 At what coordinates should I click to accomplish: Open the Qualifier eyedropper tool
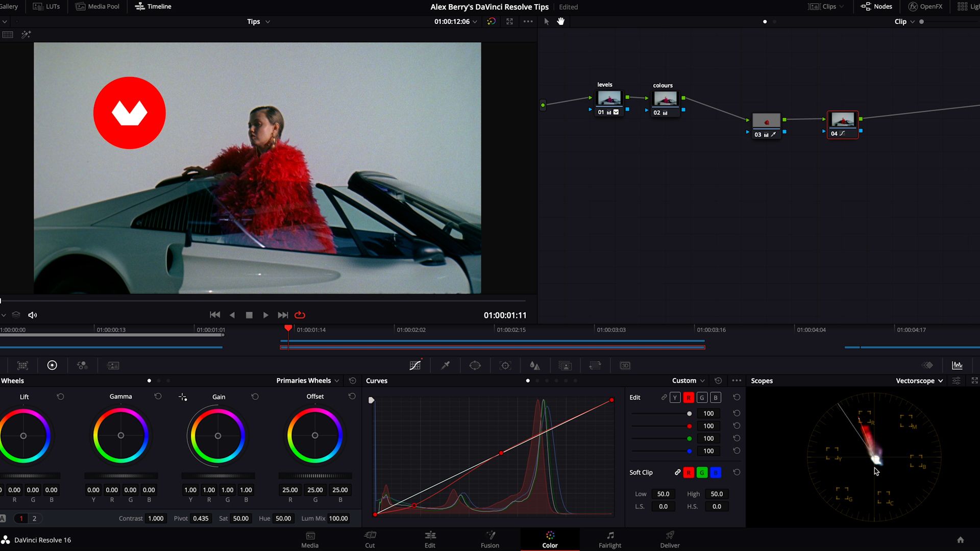[x=445, y=365]
